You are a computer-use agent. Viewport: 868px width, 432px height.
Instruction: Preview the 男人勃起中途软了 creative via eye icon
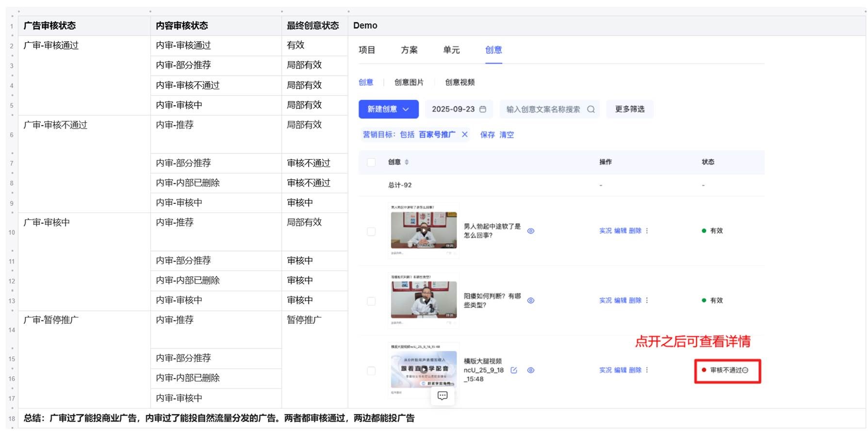[x=531, y=231]
